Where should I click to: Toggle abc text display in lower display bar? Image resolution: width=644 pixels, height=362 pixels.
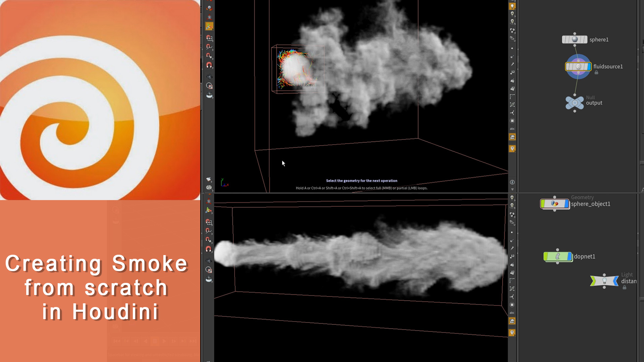pyautogui.click(x=512, y=313)
